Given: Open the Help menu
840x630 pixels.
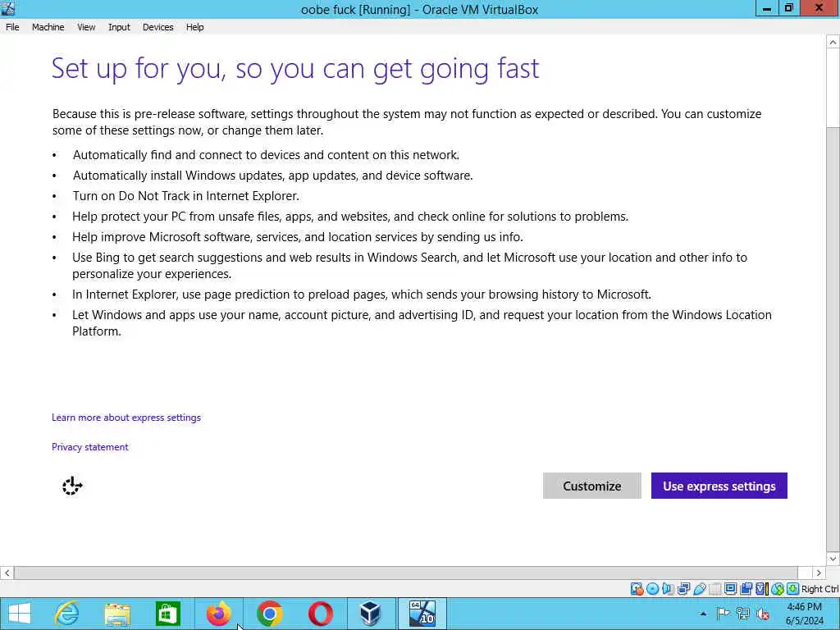Looking at the screenshot, I should coord(194,27).
